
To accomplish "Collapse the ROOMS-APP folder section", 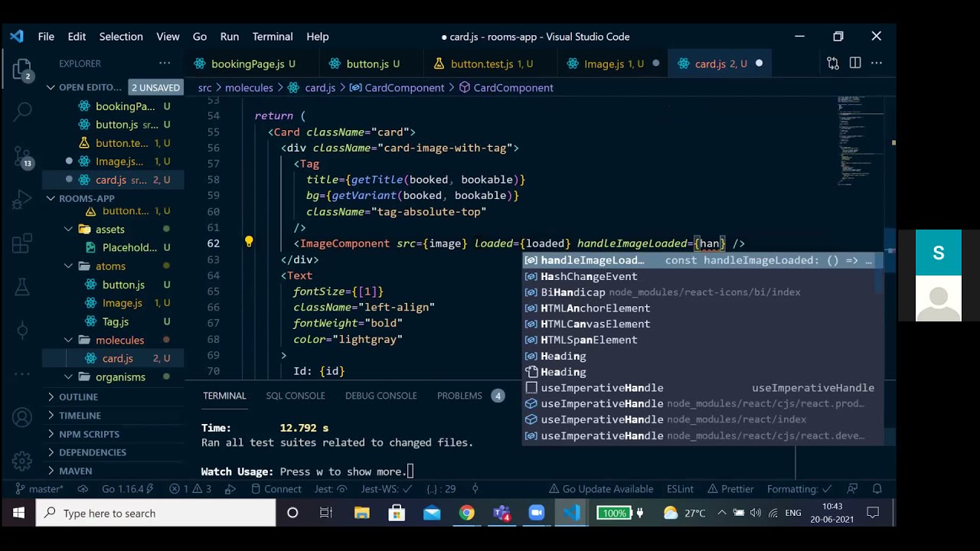I will [51, 198].
